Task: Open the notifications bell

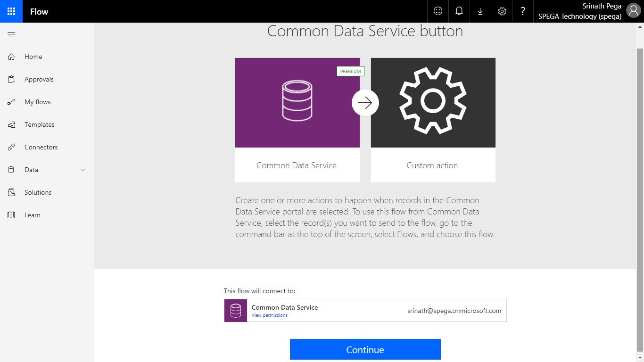Action: (x=459, y=11)
